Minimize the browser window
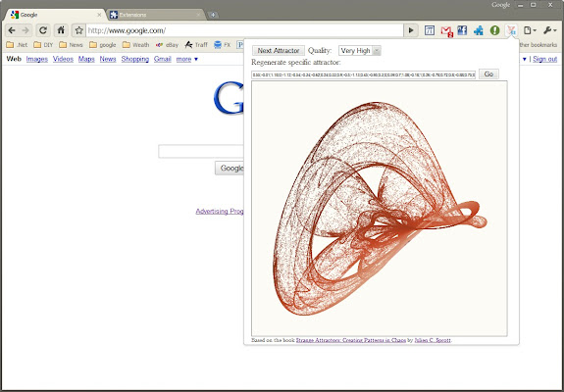The width and height of the screenshot is (564, 392). (x=521, y=5)
